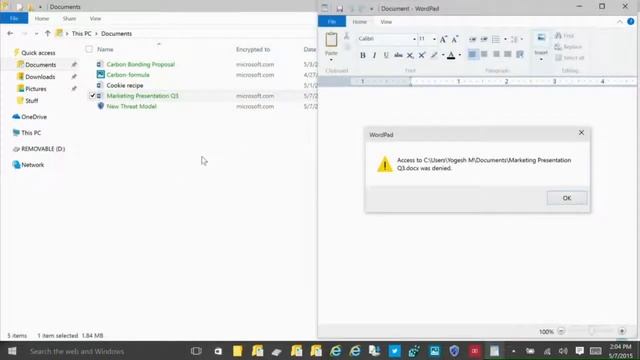640x360 pixels.
Task: Click the Insert picture icon
Action: (x=541, y=38)
